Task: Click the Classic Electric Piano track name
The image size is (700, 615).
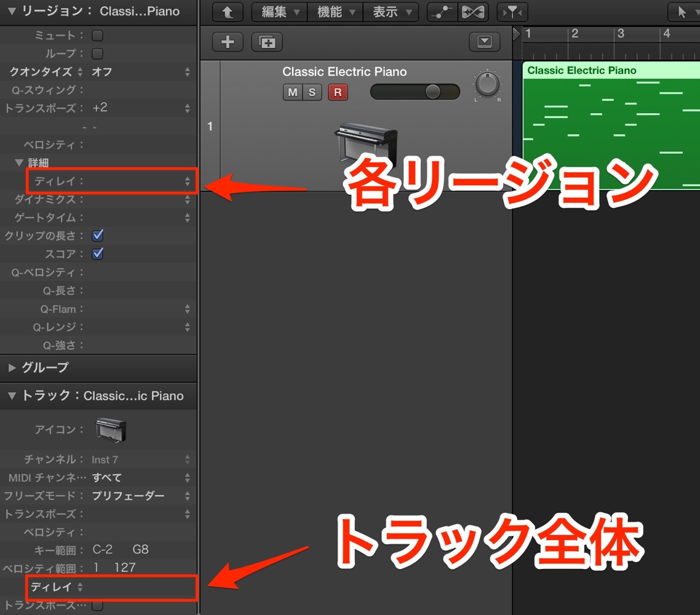Action: coord(344,71)
